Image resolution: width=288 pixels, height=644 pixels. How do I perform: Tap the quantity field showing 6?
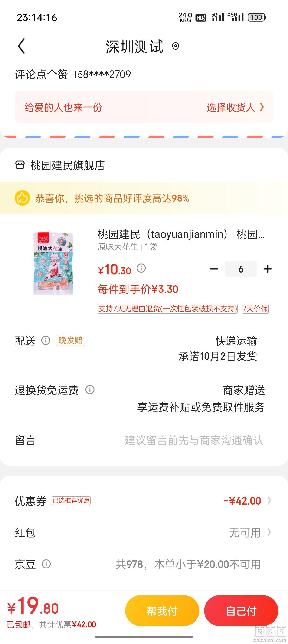[x=241, y=269]
